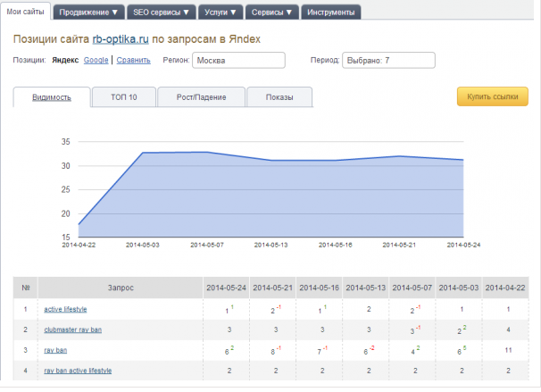Click the 2014-04-22 chart axis label
541x392 pixels.
click(x=79, y=245)
